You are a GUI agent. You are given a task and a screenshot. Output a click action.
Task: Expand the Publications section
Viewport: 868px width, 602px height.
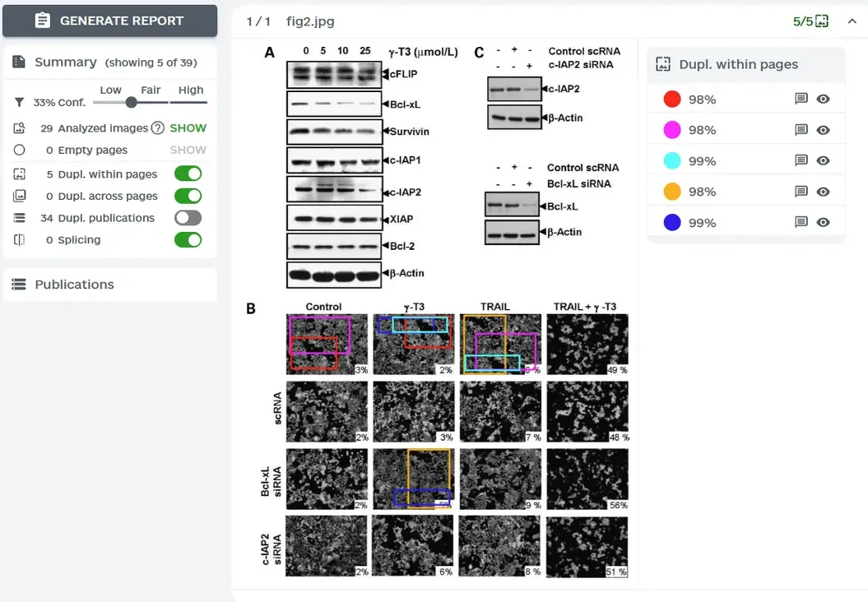click(74, 285)
